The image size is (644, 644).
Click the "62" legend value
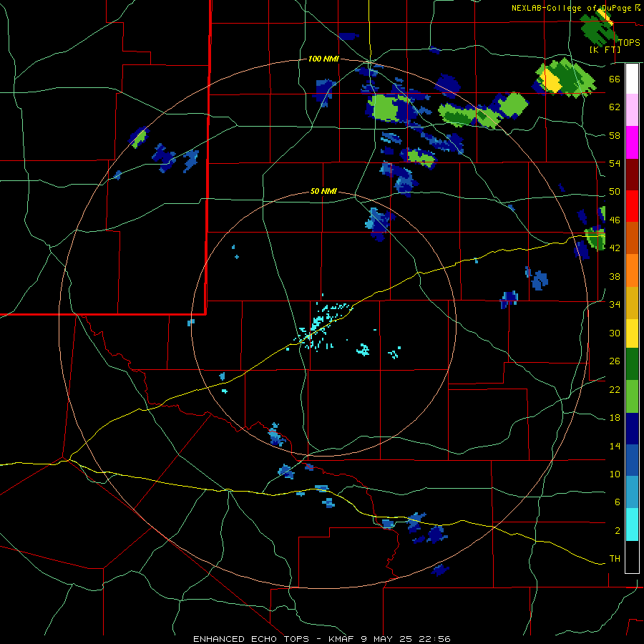coord(615,107)
